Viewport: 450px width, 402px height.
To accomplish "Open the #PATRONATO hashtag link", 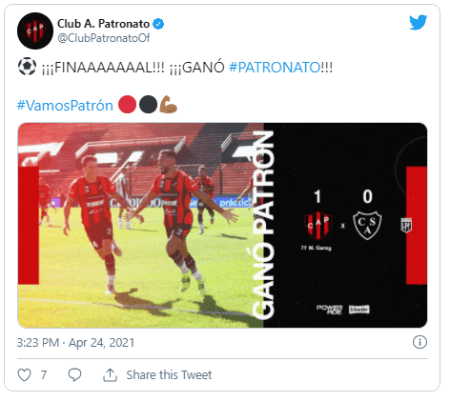I will (275, 67).
